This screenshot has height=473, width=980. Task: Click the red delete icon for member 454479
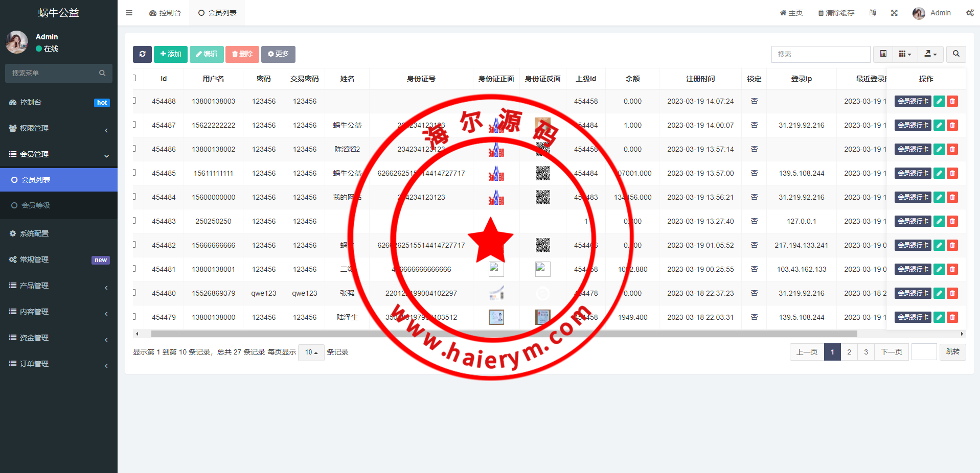(952, 317)
